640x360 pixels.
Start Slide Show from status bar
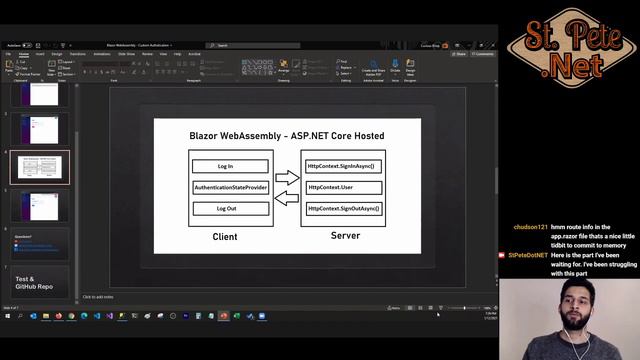coord(440,308)
